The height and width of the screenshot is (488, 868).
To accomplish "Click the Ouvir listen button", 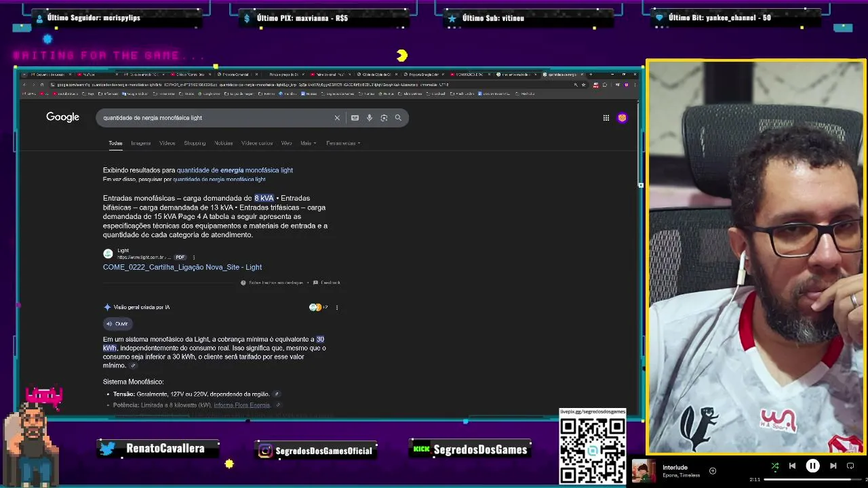I will pyautogui.click(x=117, y=324).
